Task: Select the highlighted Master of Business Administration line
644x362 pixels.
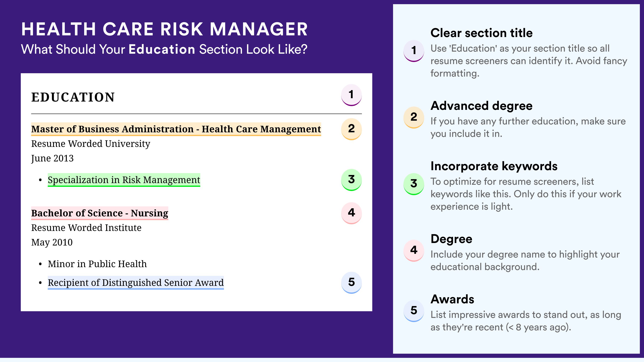Action: 176,129
